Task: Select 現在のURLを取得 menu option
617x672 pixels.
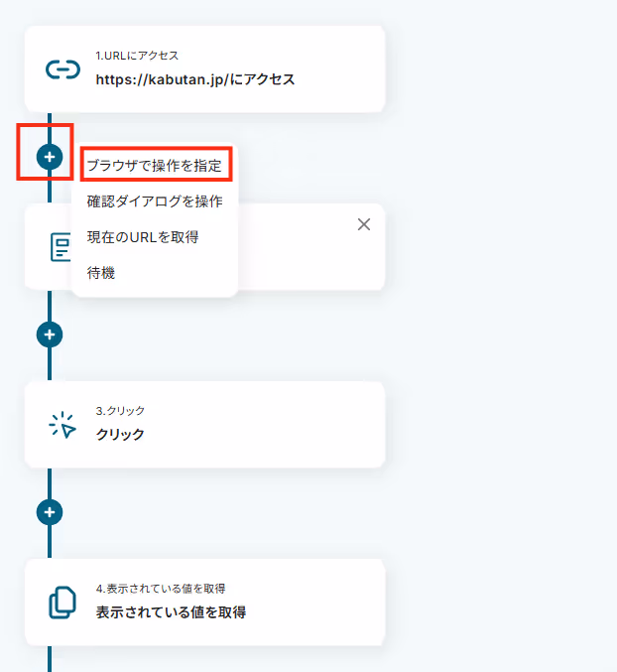Action: coord(143,236)
